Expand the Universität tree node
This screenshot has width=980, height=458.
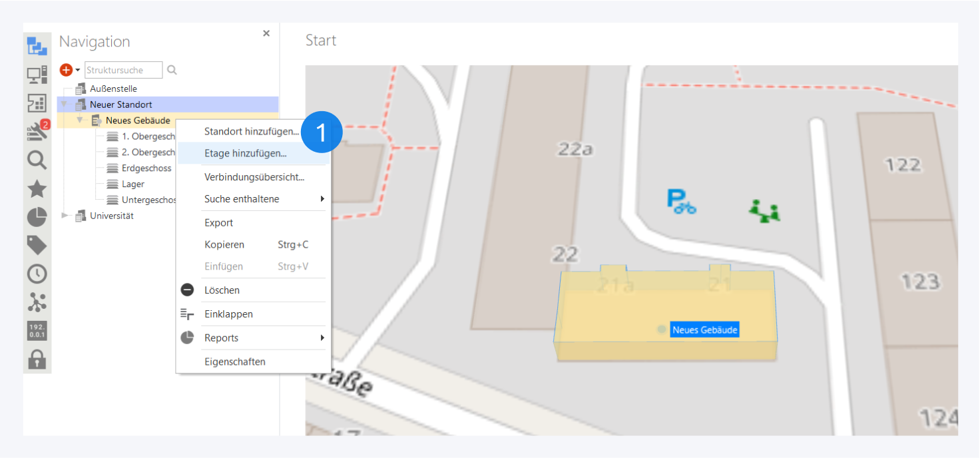click(x=65, y=216)
